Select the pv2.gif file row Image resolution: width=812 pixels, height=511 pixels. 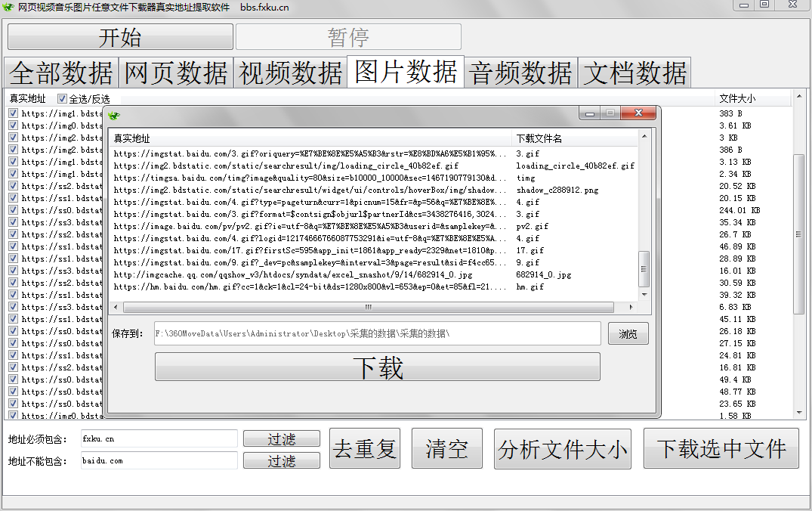coord(373,226)
